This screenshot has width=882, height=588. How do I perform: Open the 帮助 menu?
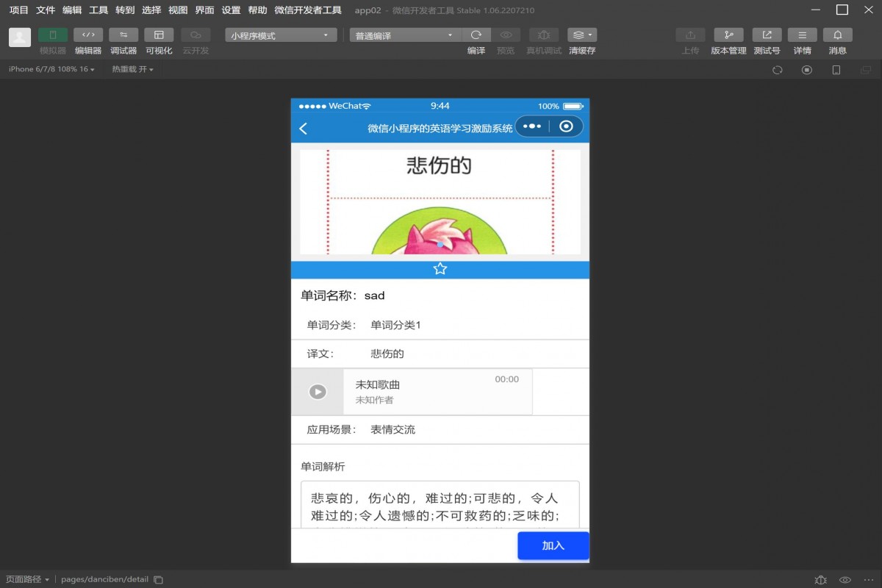257,10
